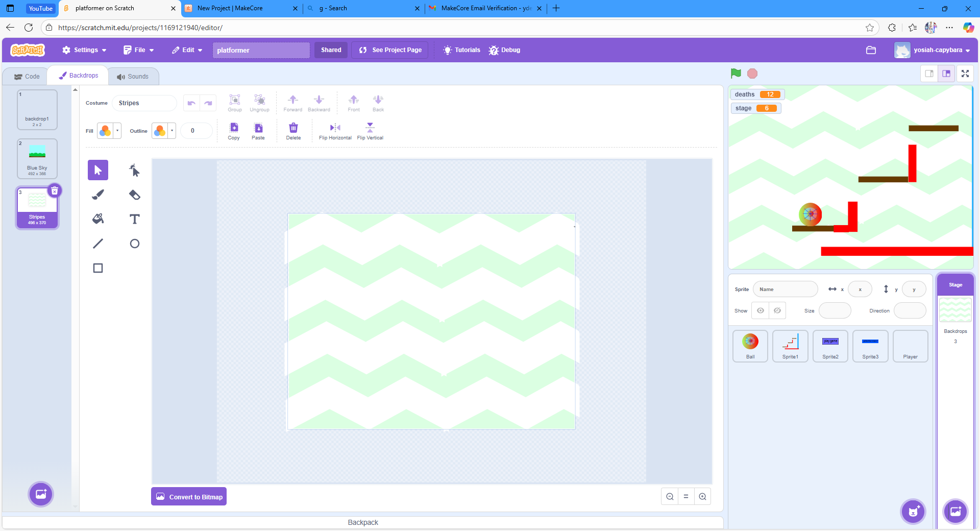Click the Delete trash icon
980x531 pixels.
(x=293, y=131)
